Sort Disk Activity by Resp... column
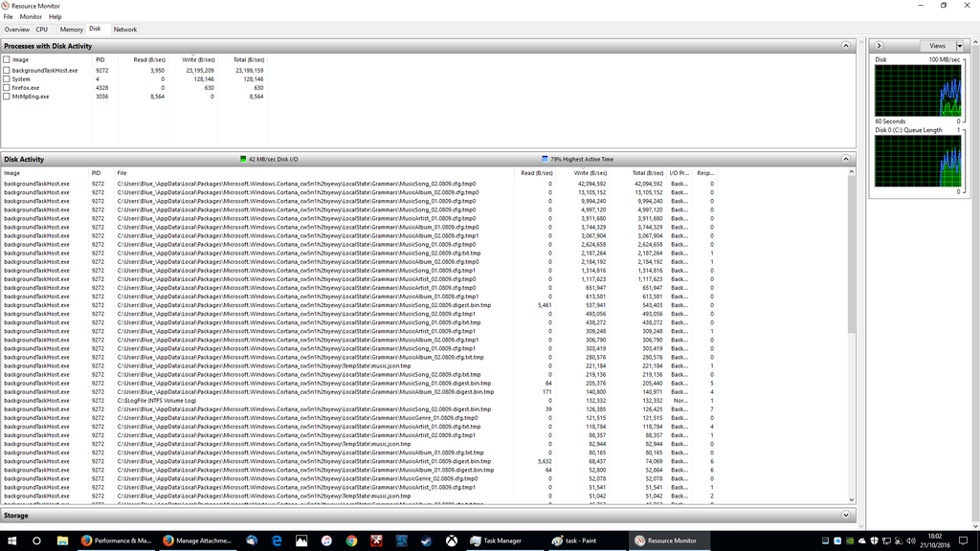 (704, 173)
